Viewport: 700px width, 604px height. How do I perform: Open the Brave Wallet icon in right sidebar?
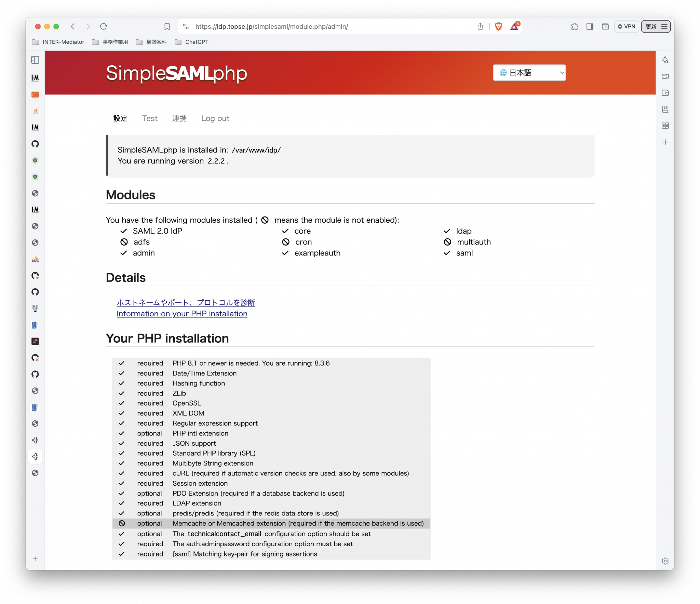[665, 93]
